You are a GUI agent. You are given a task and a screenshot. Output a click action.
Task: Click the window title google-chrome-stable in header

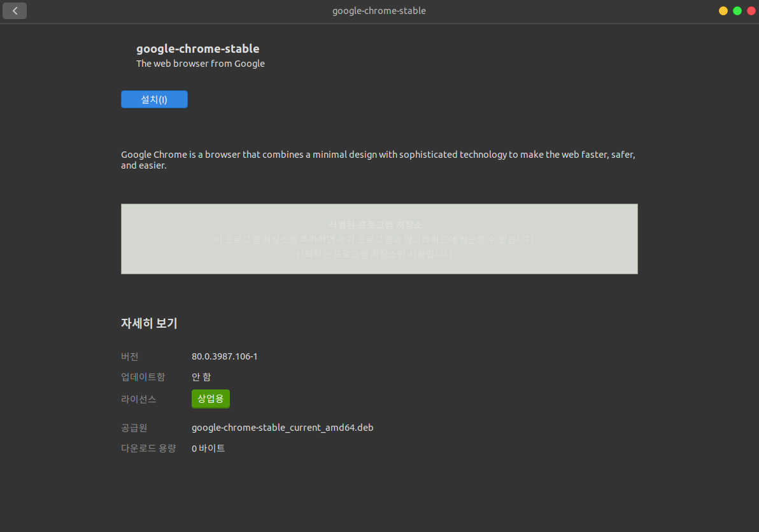tap(379, 11)
